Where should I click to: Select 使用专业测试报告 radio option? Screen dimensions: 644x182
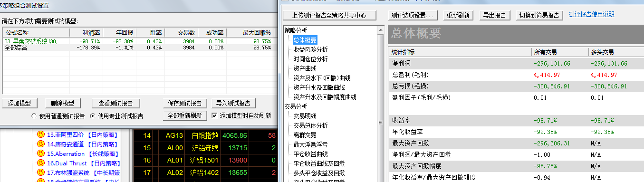pos(92,116)
